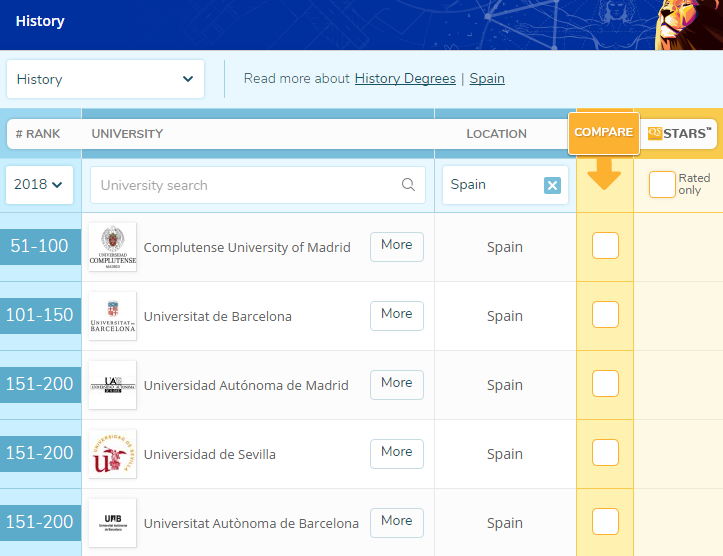The width and height of the screenshot is (723, 556).
Task: Click the 151-200 rank for Universidad de Sevilla
Action: tap(40, 454)
